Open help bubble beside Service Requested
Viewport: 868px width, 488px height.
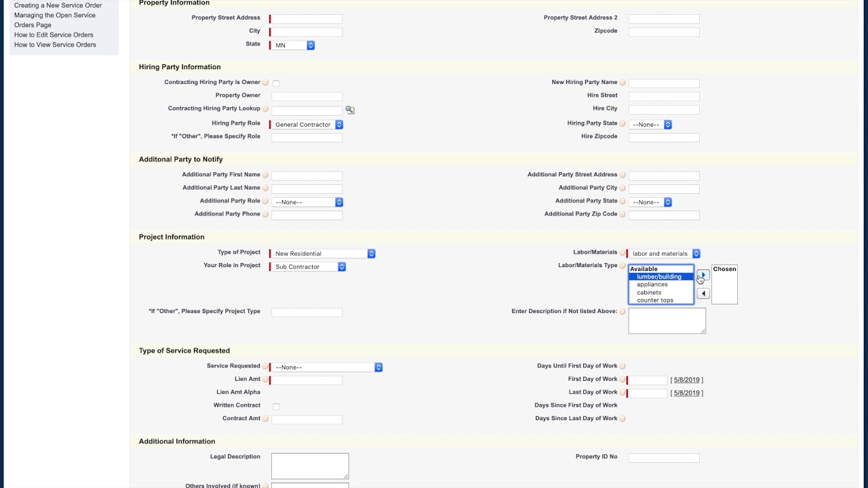[x=265, y=367]
